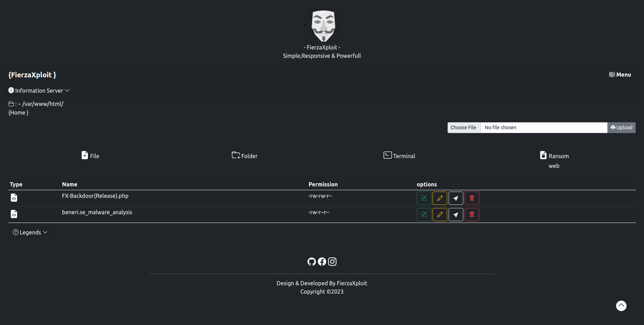The image size is (644, 325).
Task: Click the red trash icon for beneri.se_malware_analysis
Action: point(472,215)
